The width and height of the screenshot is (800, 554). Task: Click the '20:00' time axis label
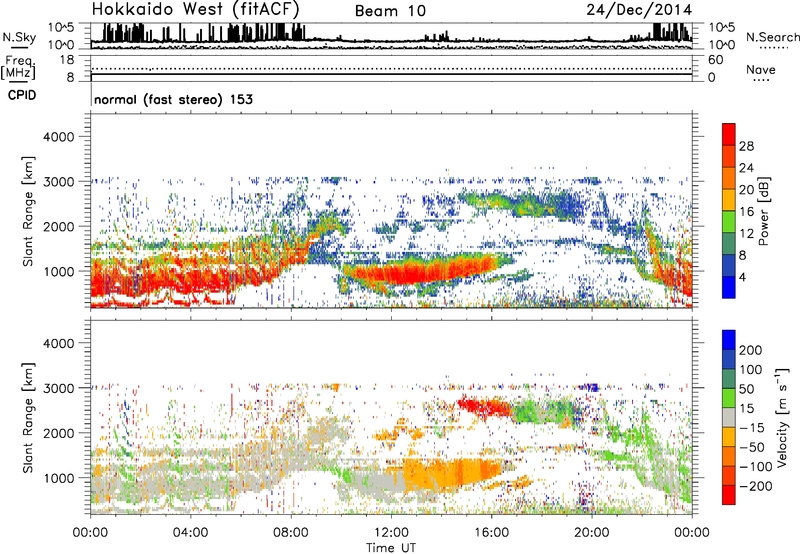click(592, 533)
